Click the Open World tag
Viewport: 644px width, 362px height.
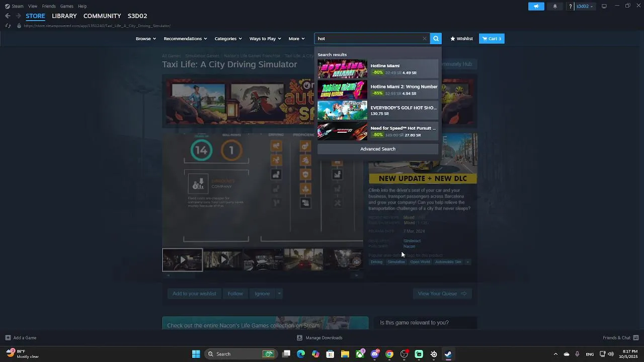pyautogui.click(x=420, y=262)
